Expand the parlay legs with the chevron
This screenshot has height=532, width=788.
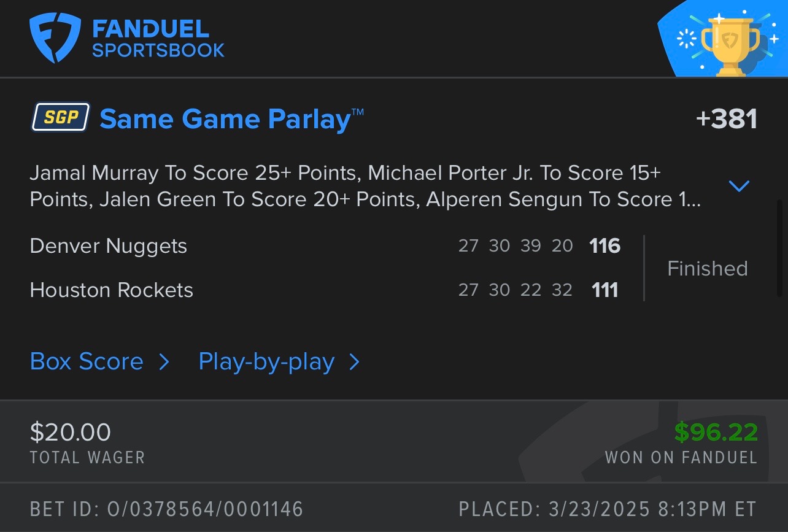point(739,185)
